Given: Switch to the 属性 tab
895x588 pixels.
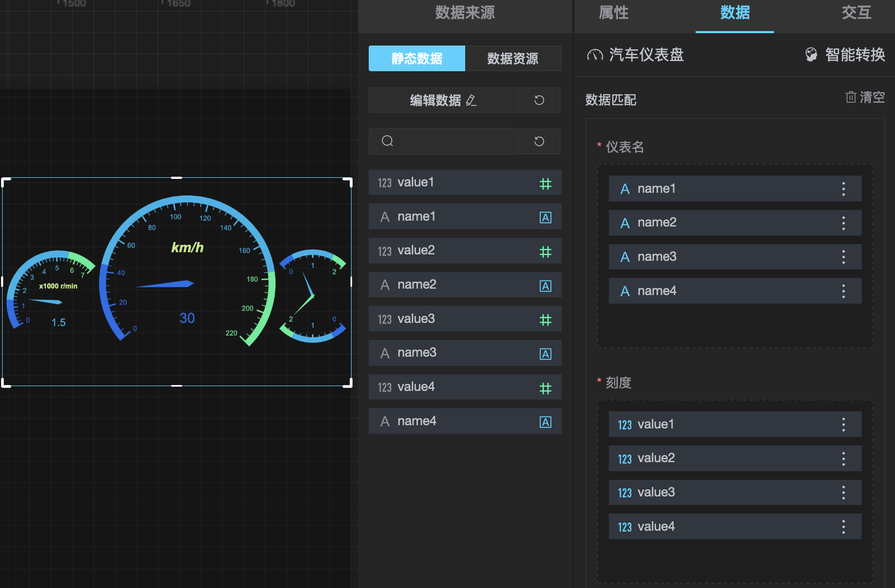Looking at the screenshot, I should coord(614,13).
